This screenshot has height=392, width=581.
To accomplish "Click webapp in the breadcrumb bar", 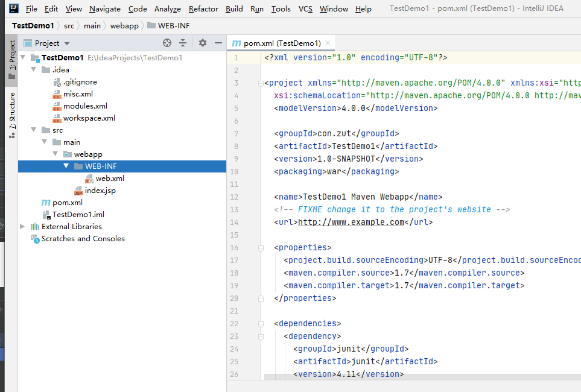I will 124,25.
